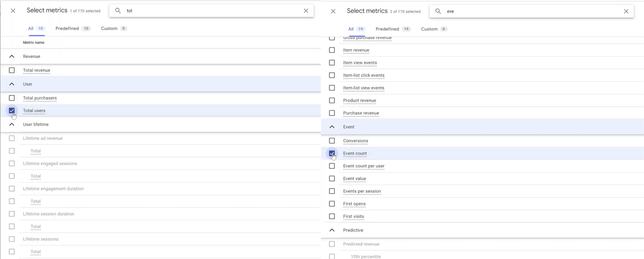Check the Event count per user box
This screenshot has width=644, height=259.
tap(332, 166)
